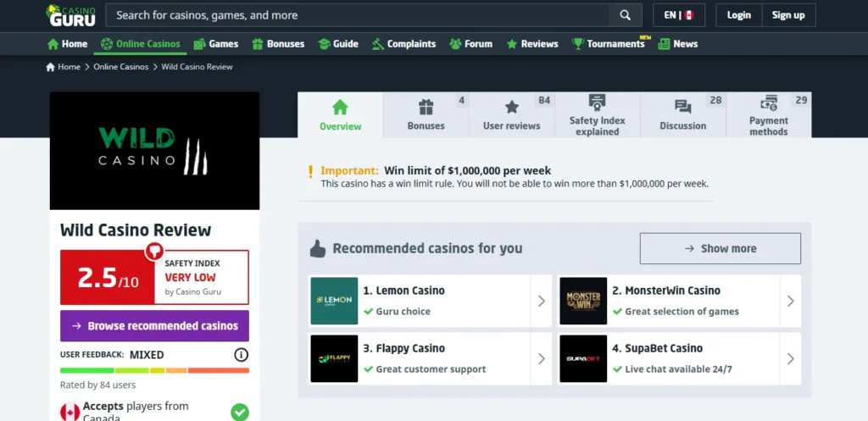Click the Win limit of $1,000,000 heading
Image resolution: width=868 pixels, height=421 pixels.
pyautogui.click(x=468, y=171)
